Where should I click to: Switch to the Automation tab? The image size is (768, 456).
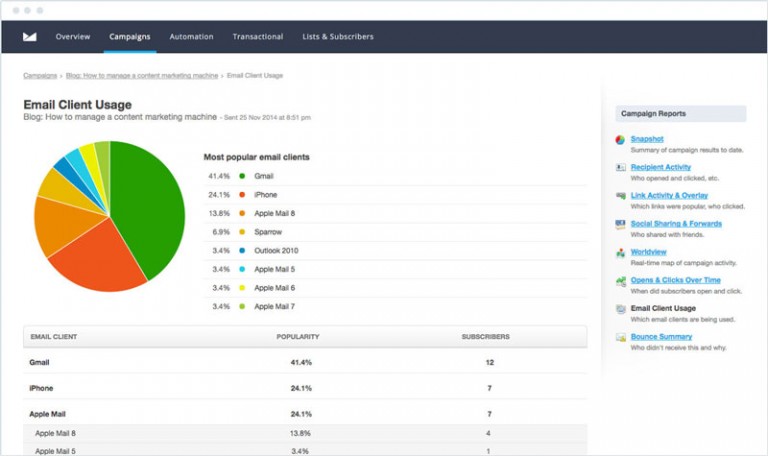[x=191, y=37]
